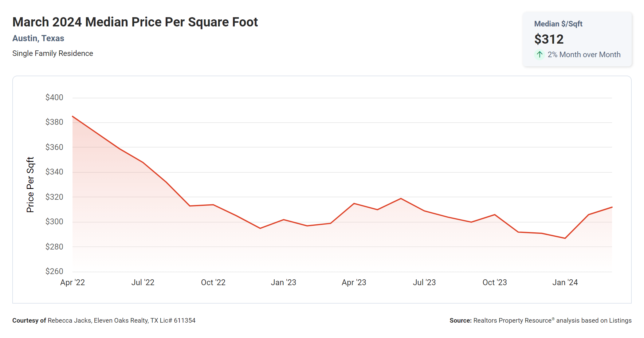This screenshot has height=338, width=644.
Task: Click the Jul '22 x-axis label
Action: click(143, 282)
